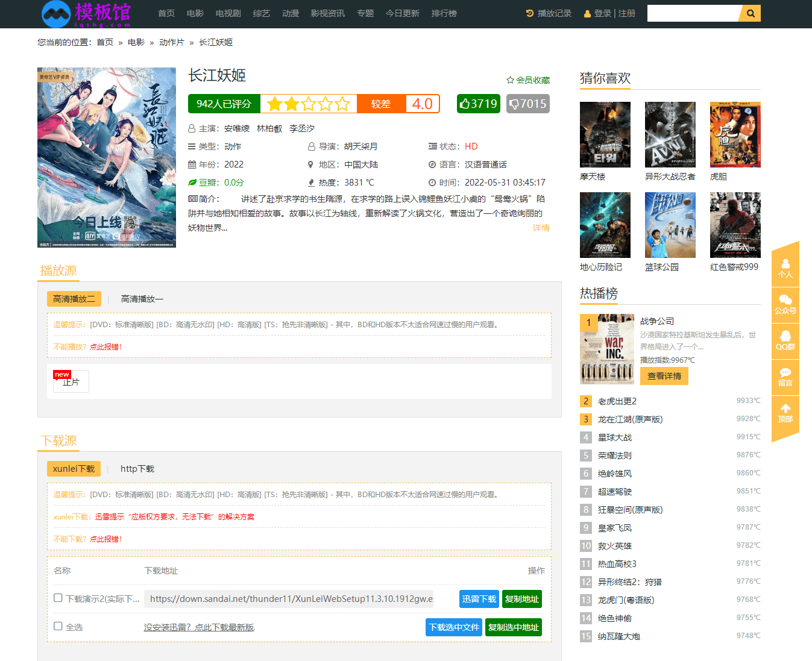Open the 个人 sidebar icon
Viewport: 812px width, 661px height.
785,268
